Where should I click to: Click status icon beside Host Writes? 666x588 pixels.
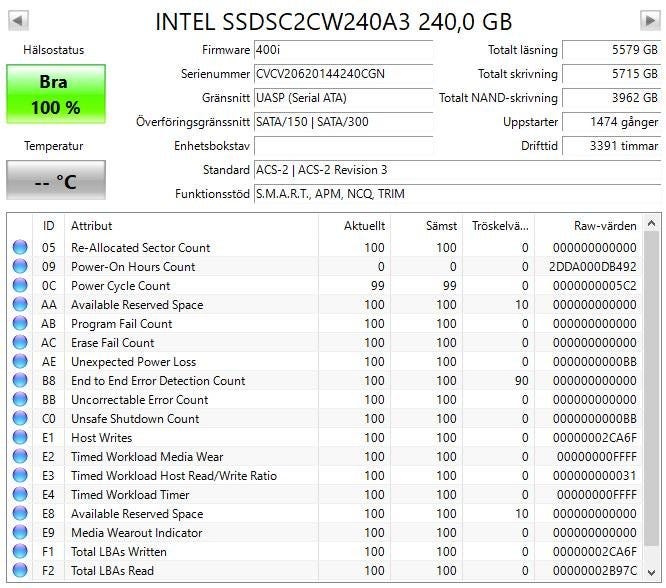tap(20, 438)
